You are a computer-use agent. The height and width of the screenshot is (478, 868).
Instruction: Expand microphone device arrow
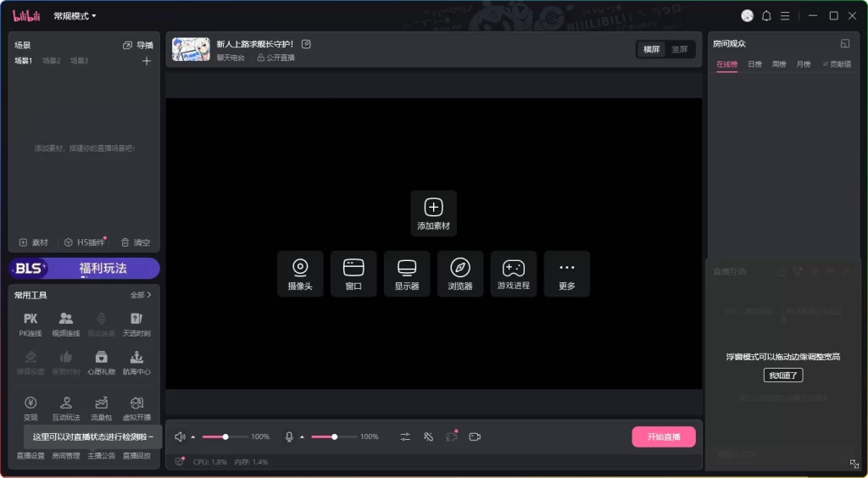tap(303, 437)
